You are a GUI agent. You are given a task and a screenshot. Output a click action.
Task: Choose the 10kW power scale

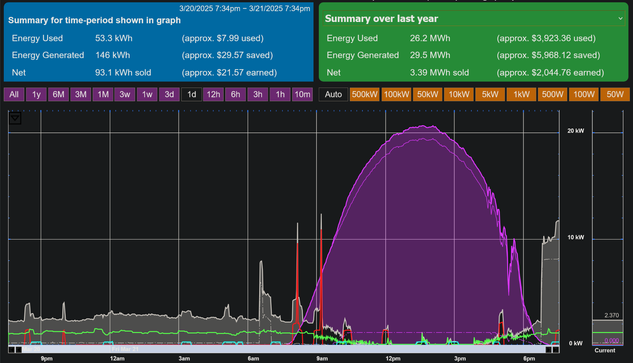point(459,94)
